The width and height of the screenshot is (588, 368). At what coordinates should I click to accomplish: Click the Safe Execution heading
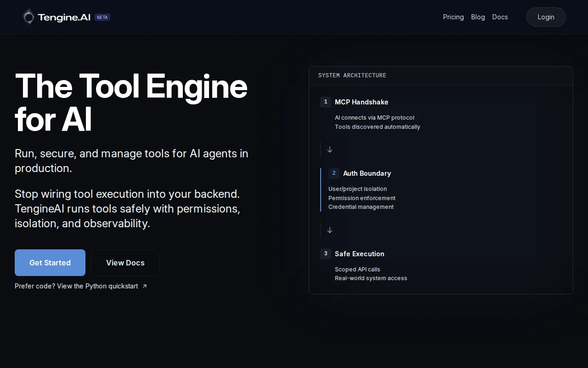tap(360, 254)
